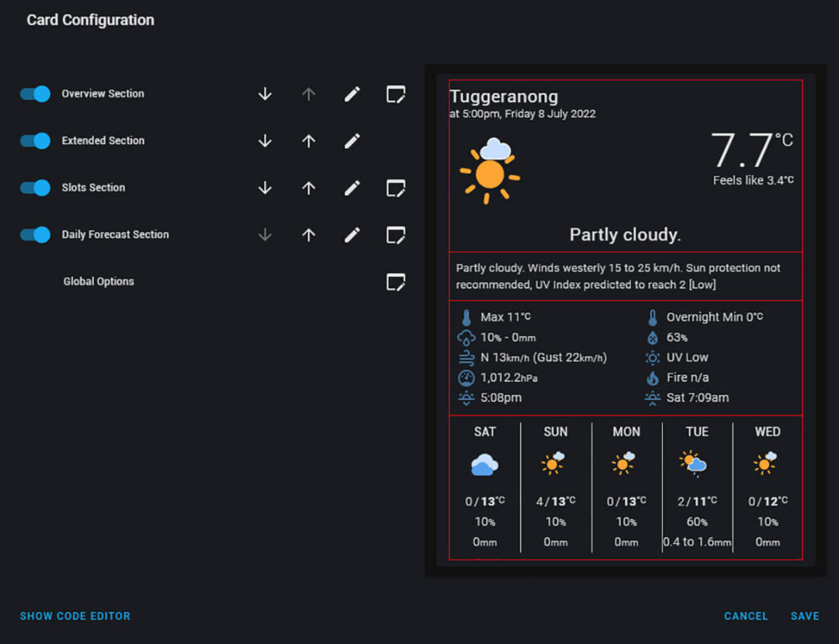Move Slots Section up
Screen dimensions: 839x644
[x=308, y=188]
